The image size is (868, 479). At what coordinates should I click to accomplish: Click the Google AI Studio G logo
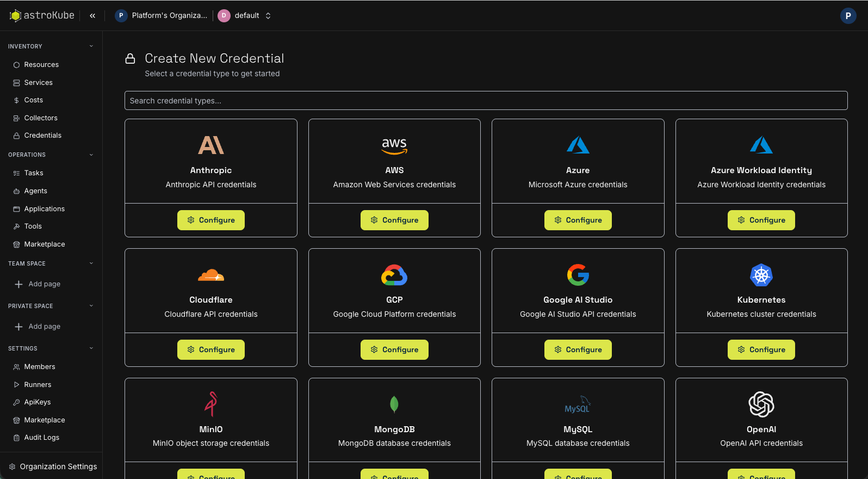pyautogui.click(x=578, y=275)
